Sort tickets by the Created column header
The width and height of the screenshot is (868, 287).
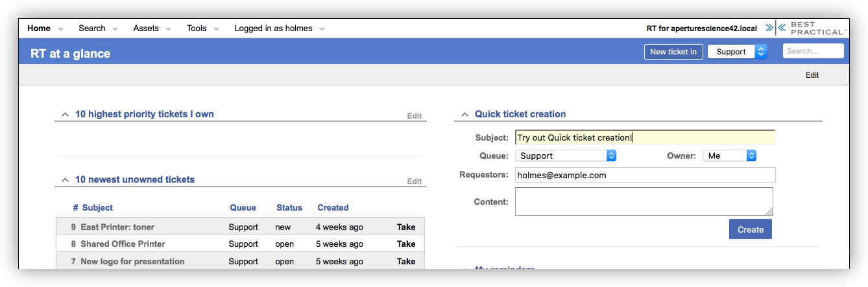[333, 208]
